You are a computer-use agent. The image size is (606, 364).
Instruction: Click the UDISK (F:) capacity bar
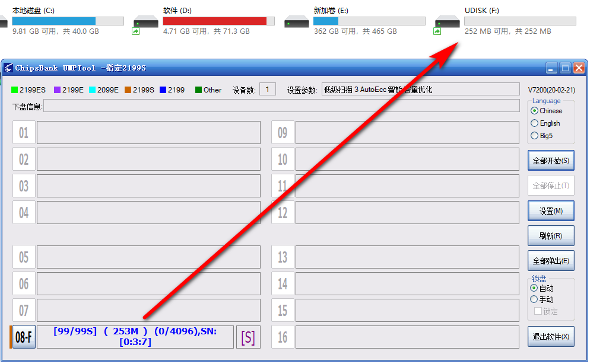pos(520,21)
